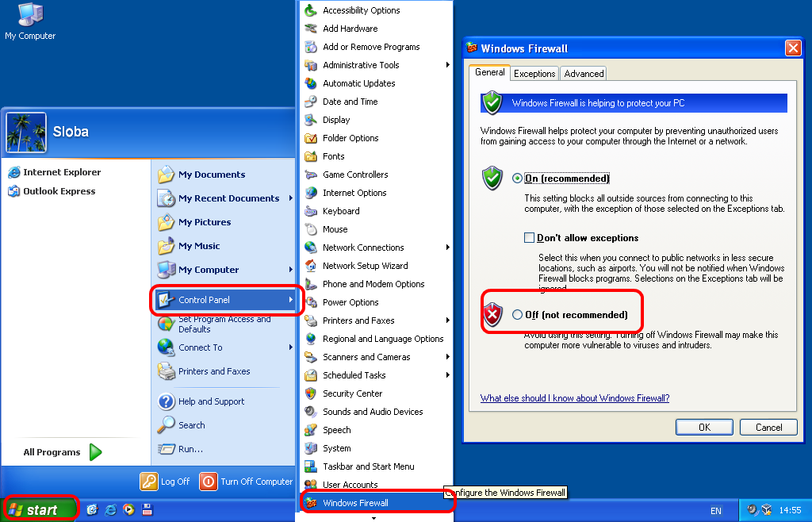Click the Internet Options icon

pos(311,193)
